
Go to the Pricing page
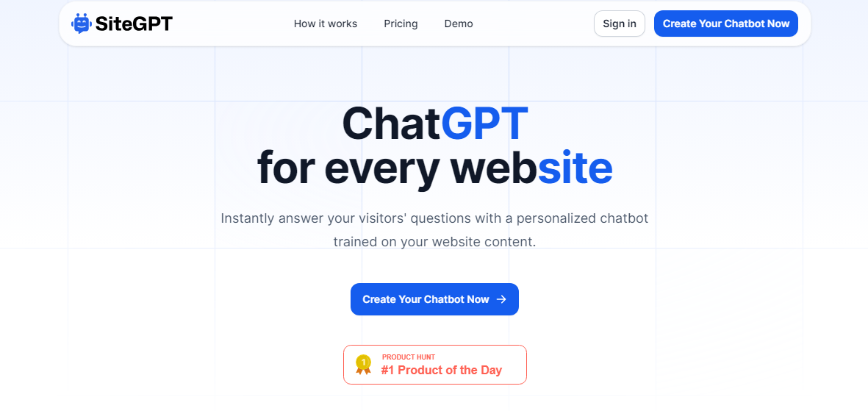pyautogui.click(x=401, y=24)
